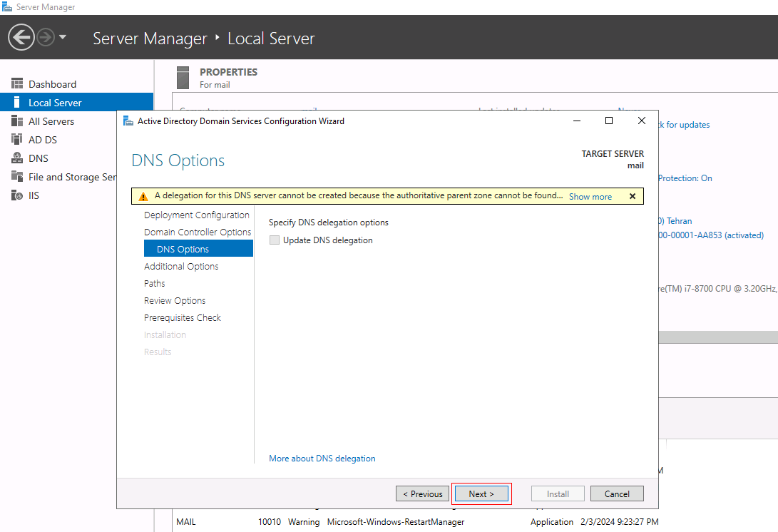Dismiss the DNS delegation warning banner
Image resolution: width=778 pixels, height=532 pixels.
[633, 196]
